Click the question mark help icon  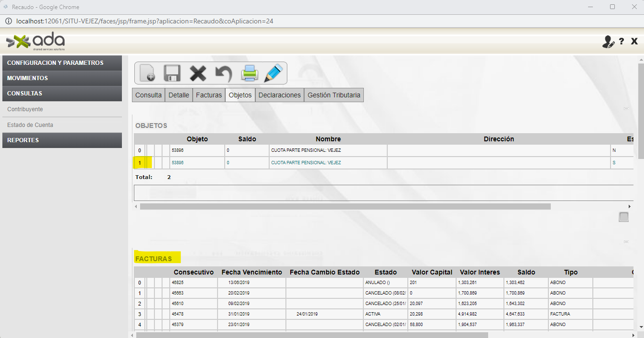click(622, 42)
